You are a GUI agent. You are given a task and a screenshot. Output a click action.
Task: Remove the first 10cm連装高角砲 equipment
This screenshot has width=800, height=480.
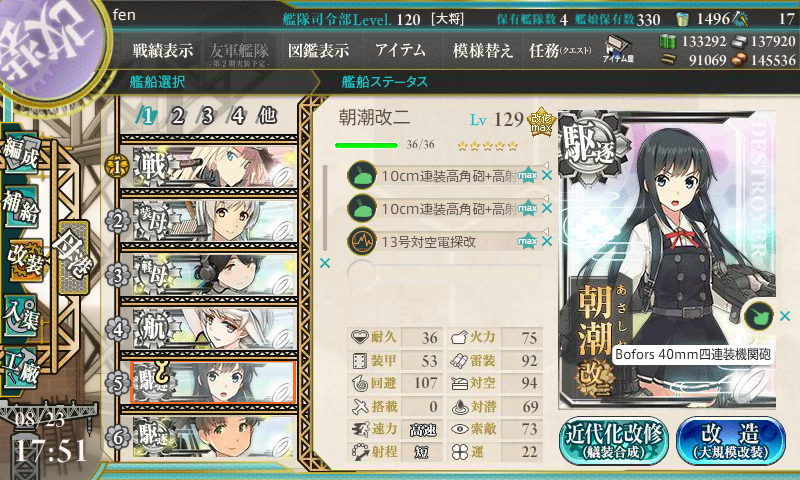[x=547, y=175]
